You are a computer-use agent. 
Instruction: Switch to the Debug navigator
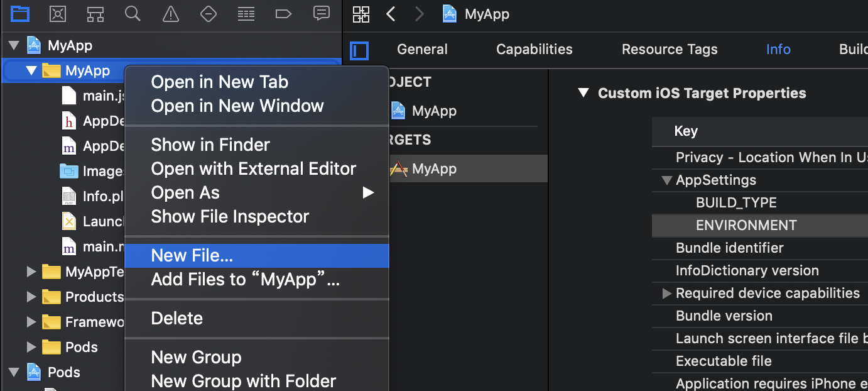[246, 13]
